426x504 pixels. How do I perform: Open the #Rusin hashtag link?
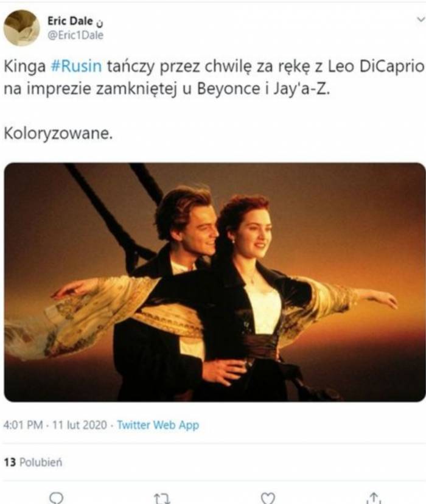tap(77, 66)
